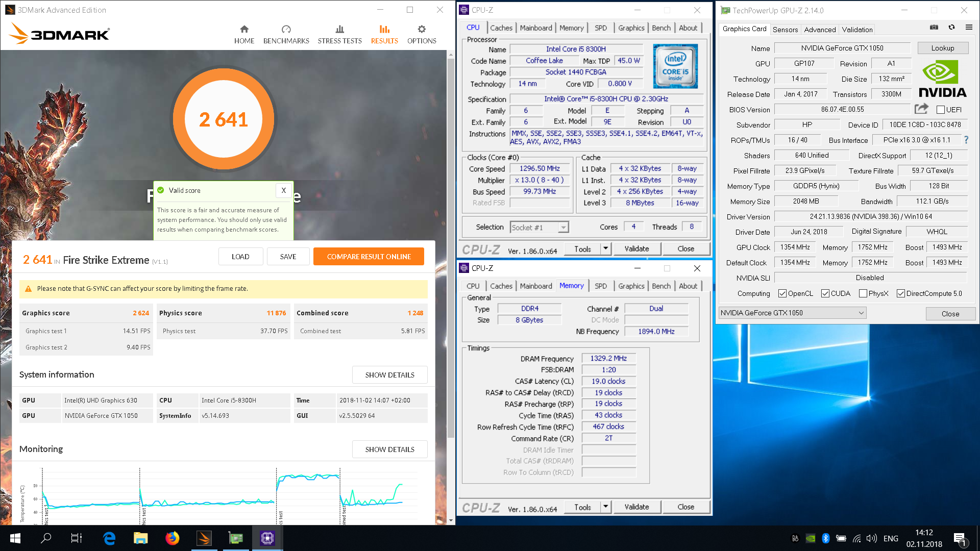Open the Action Center notifications icon
The image size is (980, 551).
[960, 539]
